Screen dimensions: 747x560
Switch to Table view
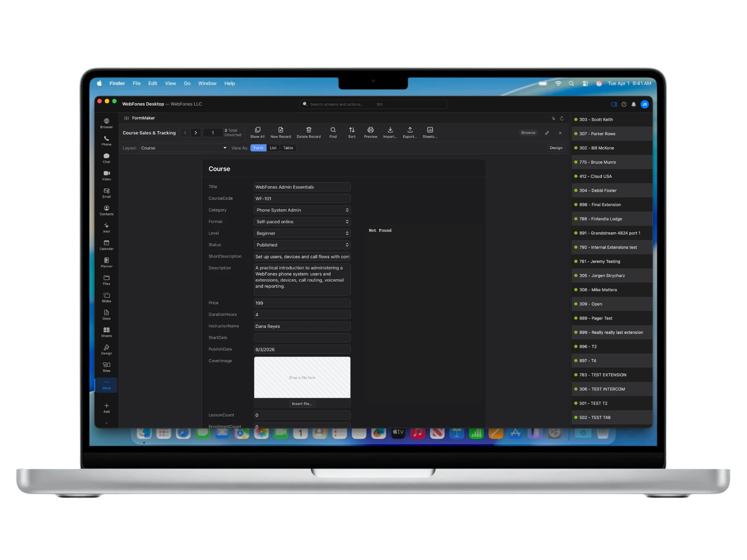click(x=288, y=148)
